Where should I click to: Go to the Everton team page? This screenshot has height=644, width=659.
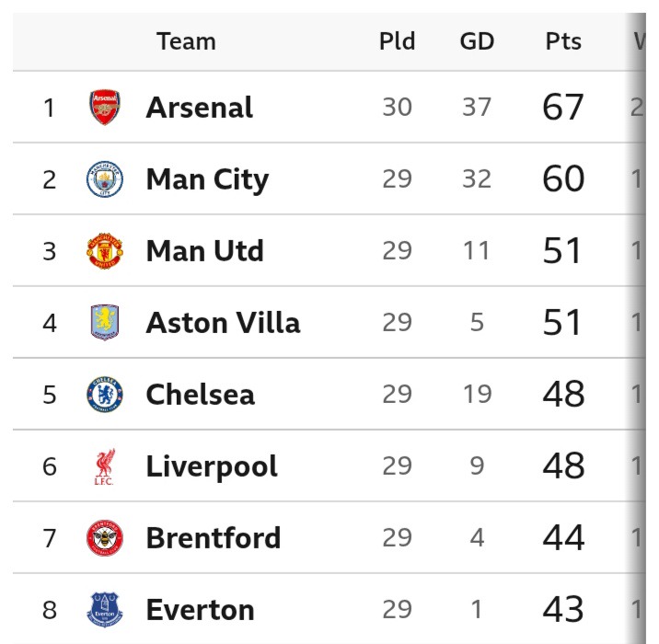pyautogui.click(x=200, y=609)
